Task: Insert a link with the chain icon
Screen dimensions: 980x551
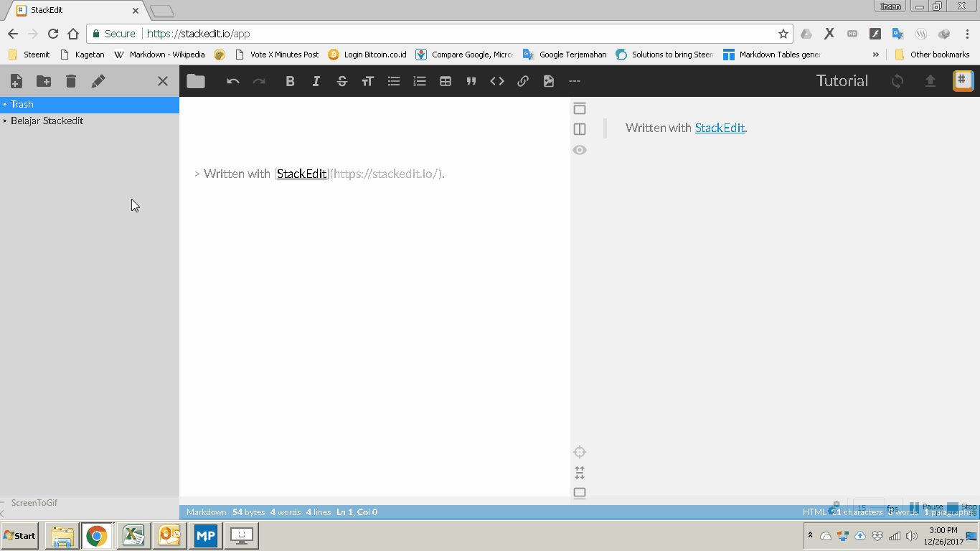Action: pos(523,81)
